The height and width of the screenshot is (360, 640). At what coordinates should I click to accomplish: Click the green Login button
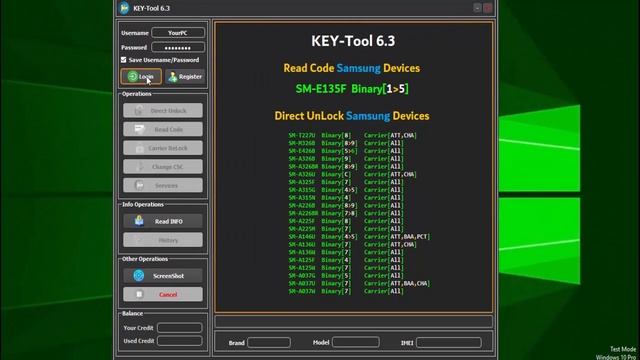(141, 76)
